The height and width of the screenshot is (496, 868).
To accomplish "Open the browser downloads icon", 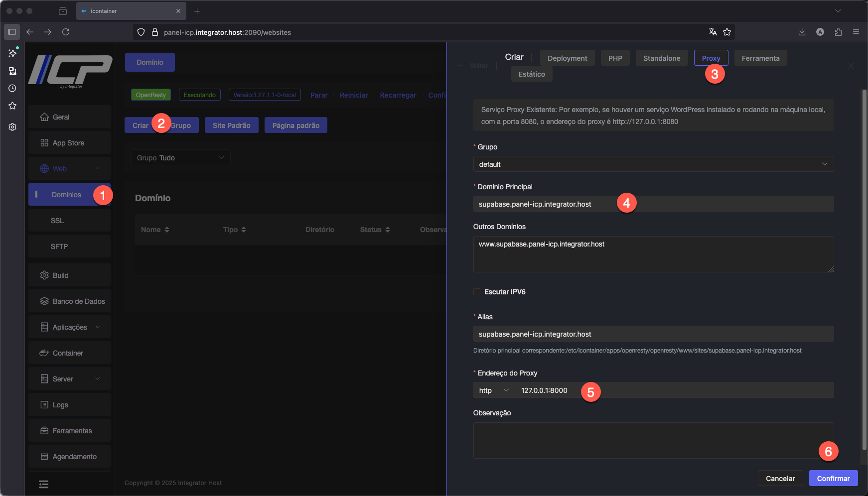I will (802, 32).
